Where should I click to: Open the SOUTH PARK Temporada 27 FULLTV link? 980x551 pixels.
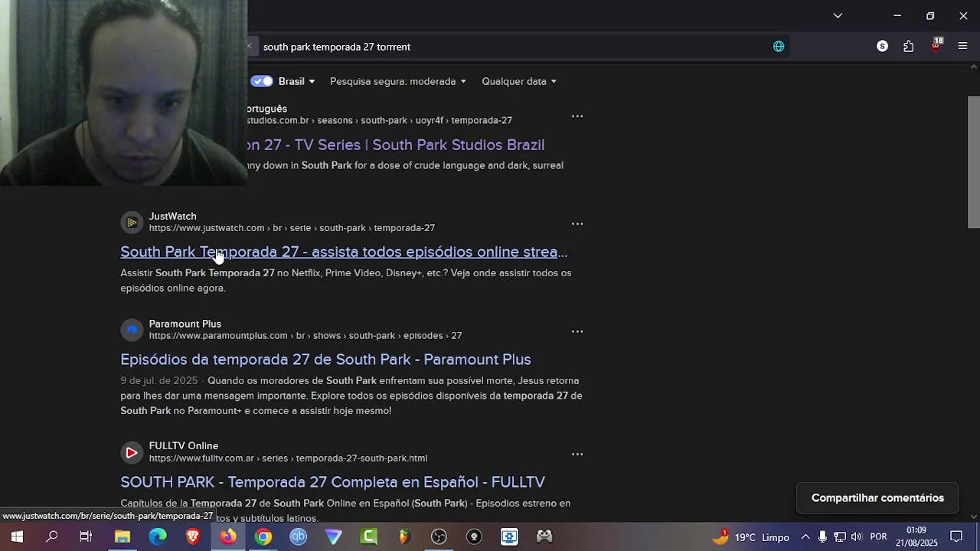[x=332, y=482]
